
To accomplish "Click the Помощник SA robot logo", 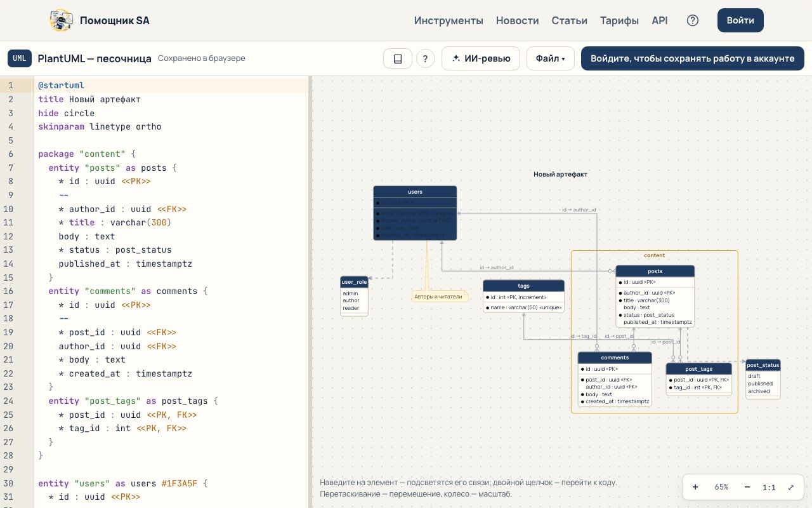I will pos(61,20).
